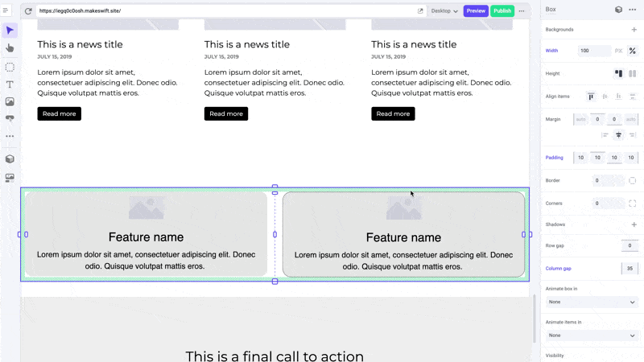Toggle center horizontal margin alignment
The height and width of the screenshot is (362, 644).
pyautogui.click(x=618, y=135)
